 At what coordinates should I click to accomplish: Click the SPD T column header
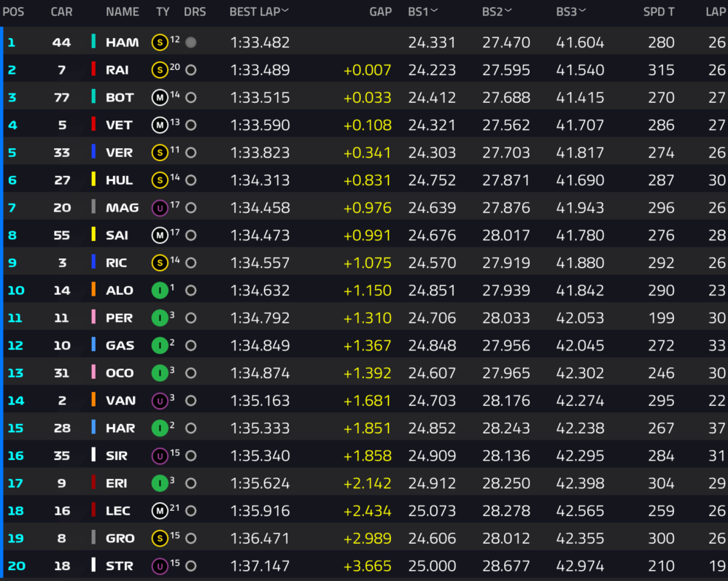tap(659, 12)
